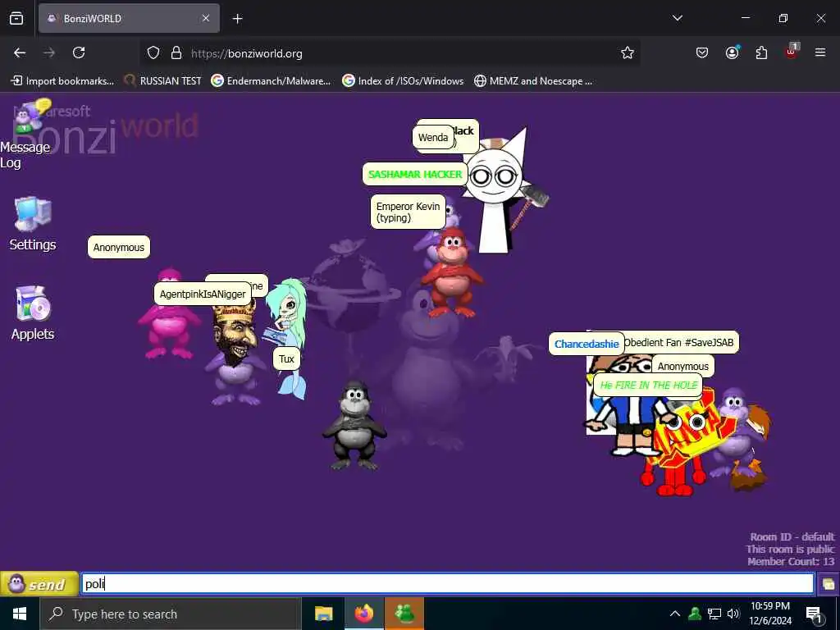Click the icon right of the chat input
Screen dimensions: 840x630
[x=829, y=583]
